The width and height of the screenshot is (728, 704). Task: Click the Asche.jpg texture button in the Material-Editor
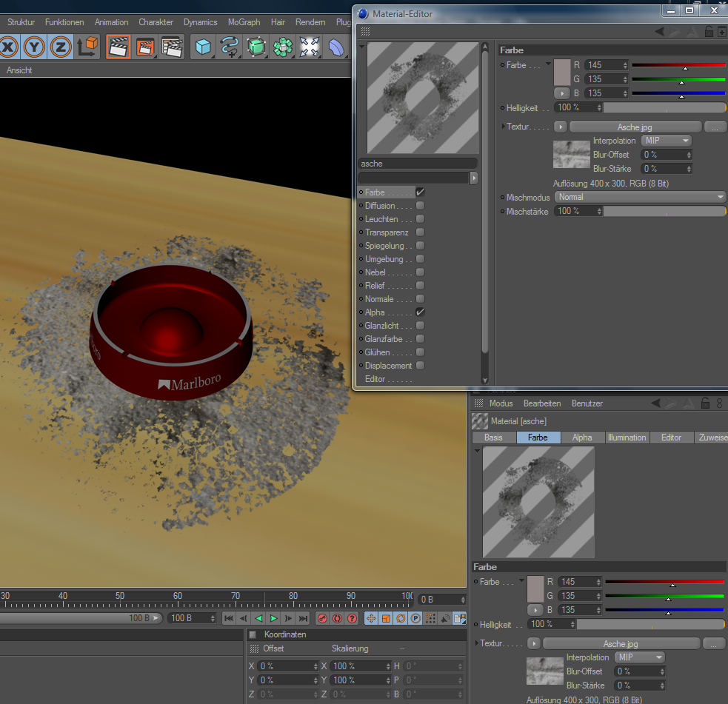(x=635, y=127)
